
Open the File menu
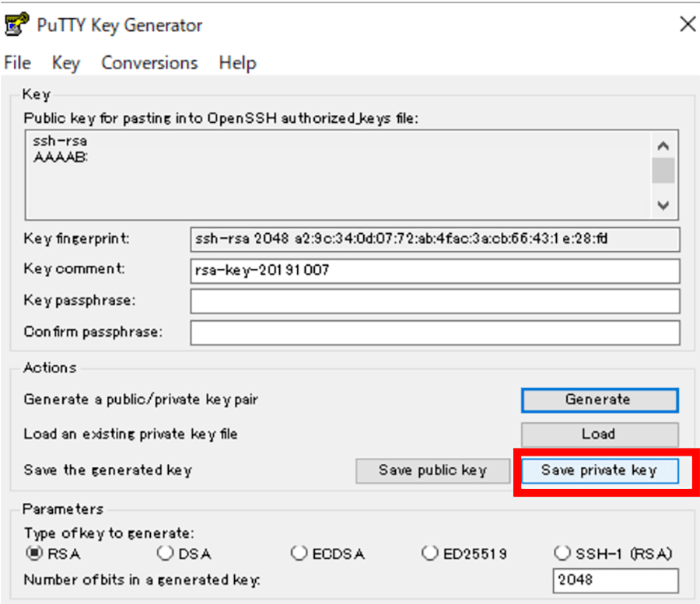(17, 63)
